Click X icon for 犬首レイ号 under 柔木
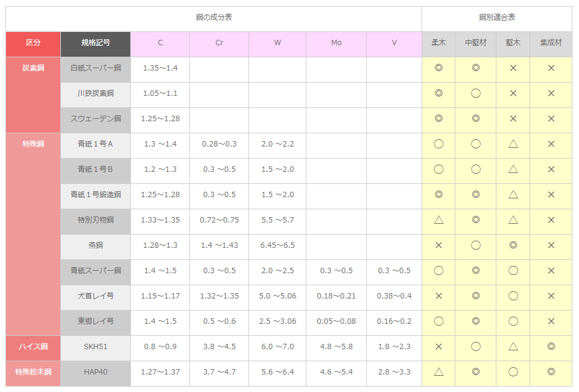The width and height of the screenshot is (579, 392). point(438,296)
